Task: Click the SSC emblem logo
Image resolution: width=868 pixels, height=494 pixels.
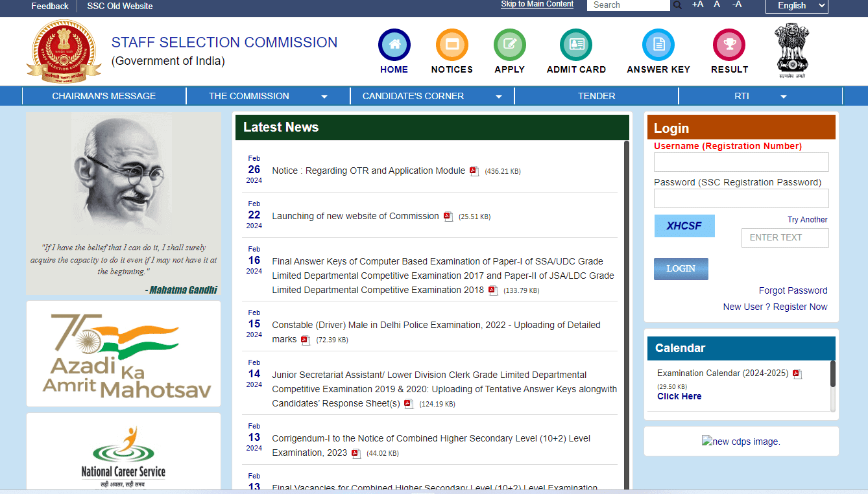Action: [x=64, y=51]
